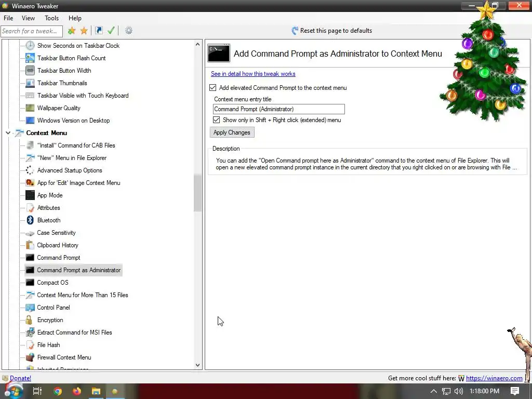
Task: Click the App for 'Edit' Image icon
Action: pos(30,183)
